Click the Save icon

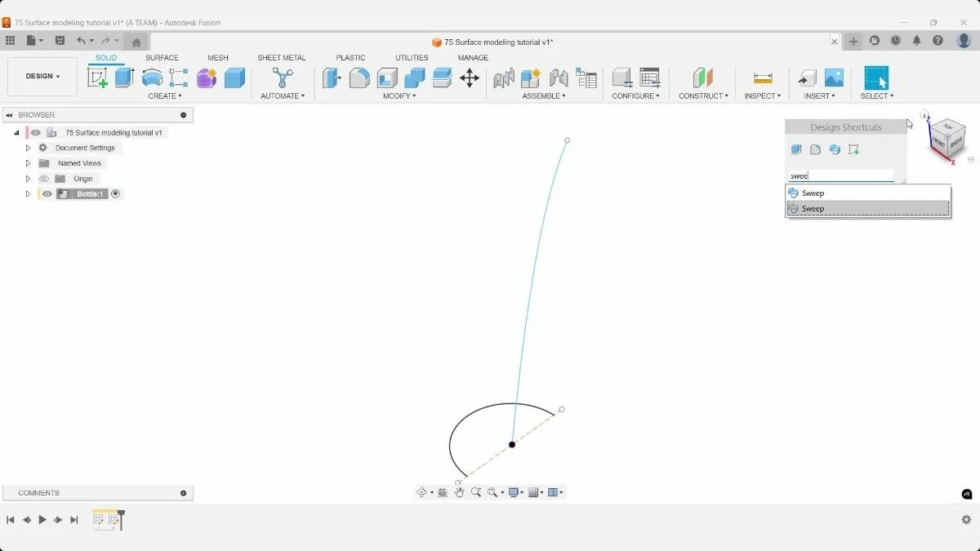60,41
